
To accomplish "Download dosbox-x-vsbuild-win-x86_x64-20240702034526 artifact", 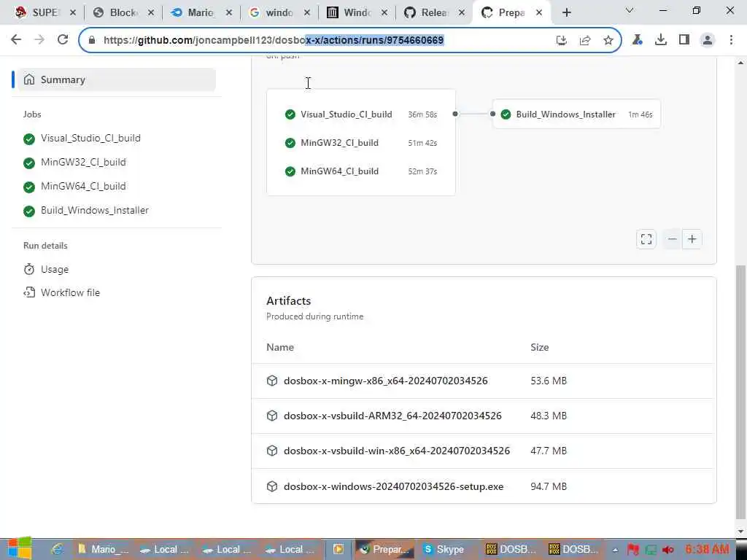I will point(397,451).
